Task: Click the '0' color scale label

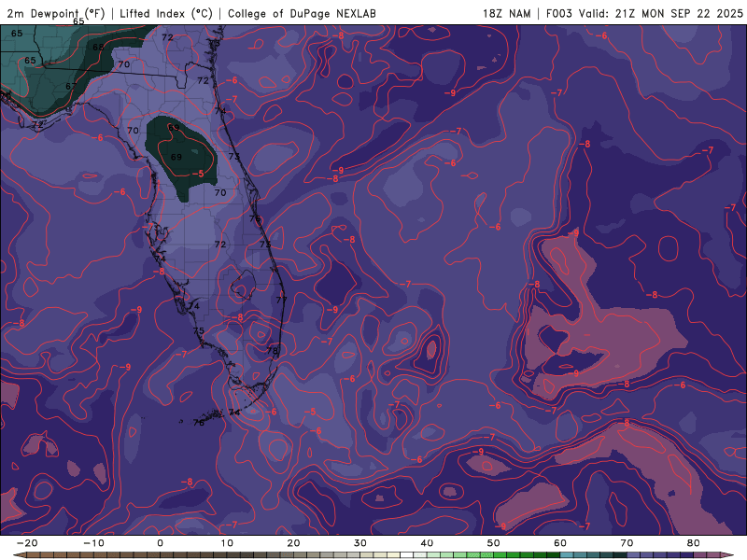Action: pyautogui.click(x=160, y=543)
